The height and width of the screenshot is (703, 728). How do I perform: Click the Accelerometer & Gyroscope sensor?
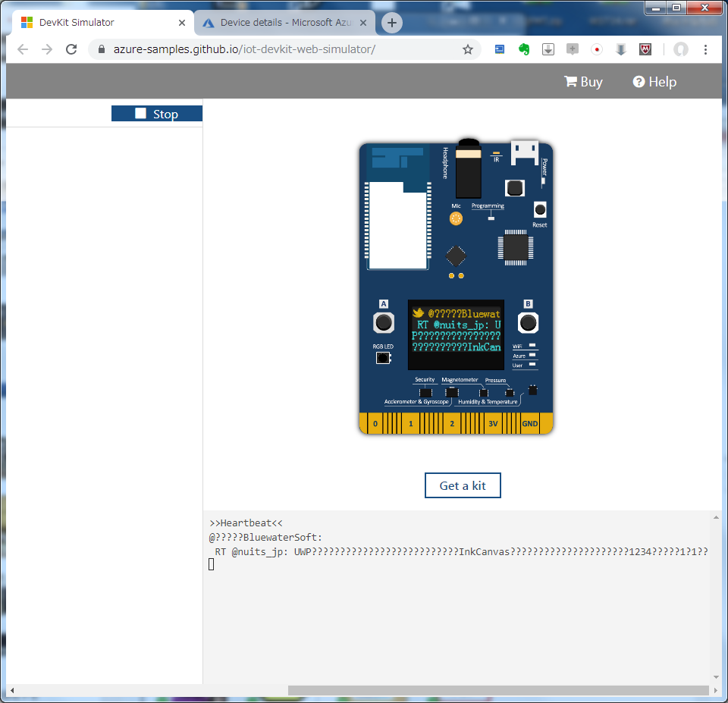452,392
